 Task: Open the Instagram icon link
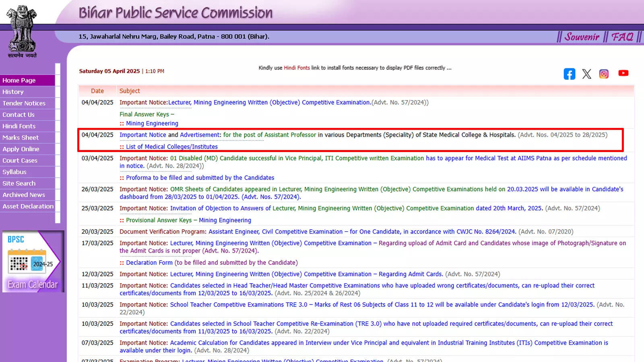click(x=604, y=74)
